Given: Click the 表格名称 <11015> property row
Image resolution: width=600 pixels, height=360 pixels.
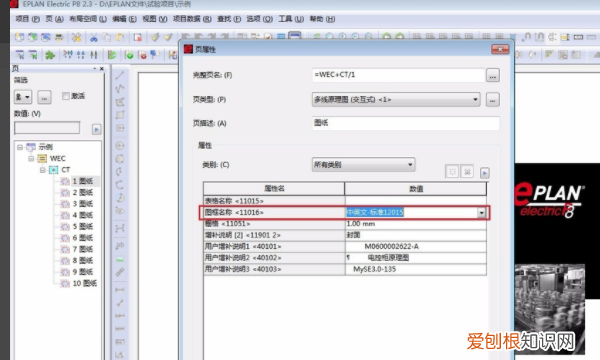Looking at the screenshot, I should pos(345,201).
